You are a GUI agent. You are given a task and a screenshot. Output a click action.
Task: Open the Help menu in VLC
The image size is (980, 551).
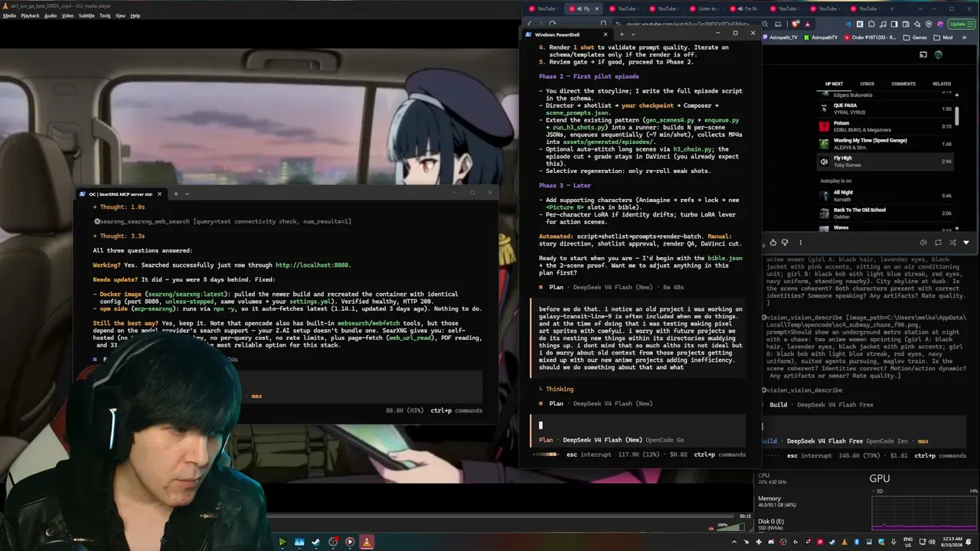click(x=136, y=15)
